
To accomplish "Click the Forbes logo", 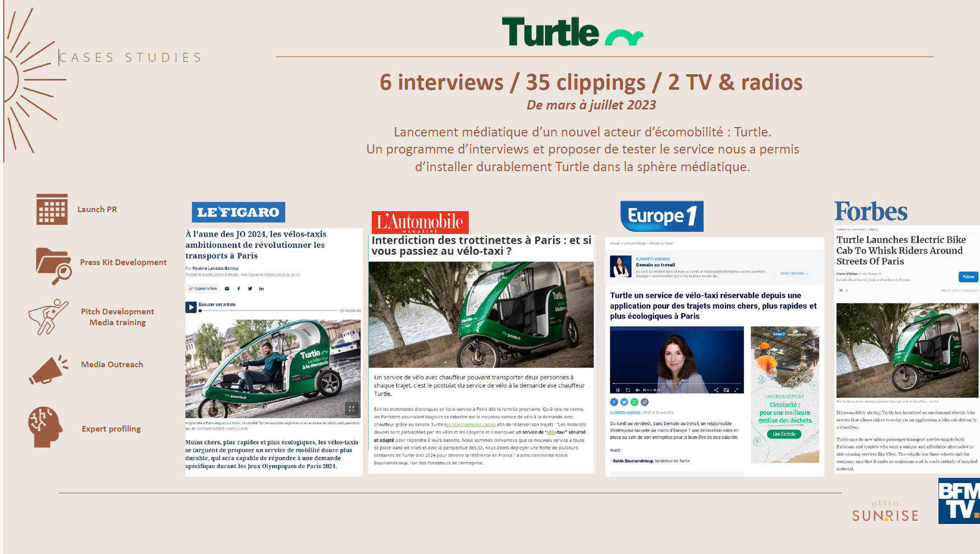I will click(x=871, y=212).
